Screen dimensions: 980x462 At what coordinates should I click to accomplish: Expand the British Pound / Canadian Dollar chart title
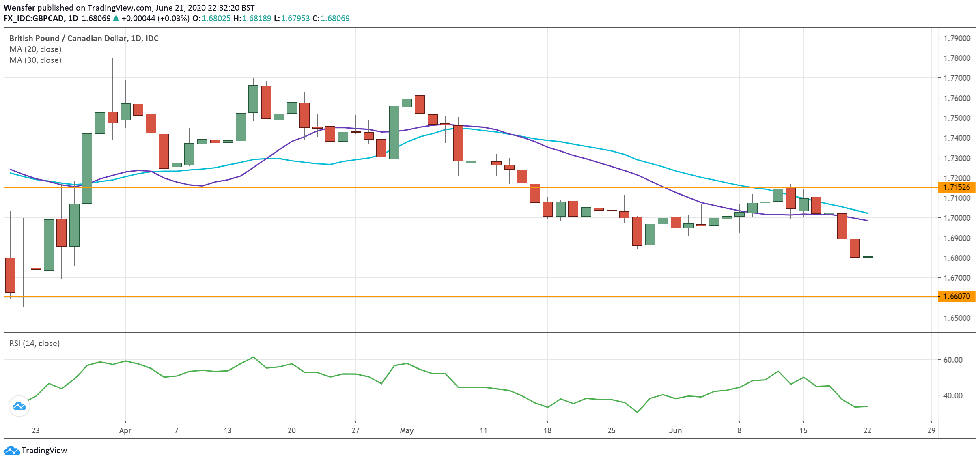[84, 38]
